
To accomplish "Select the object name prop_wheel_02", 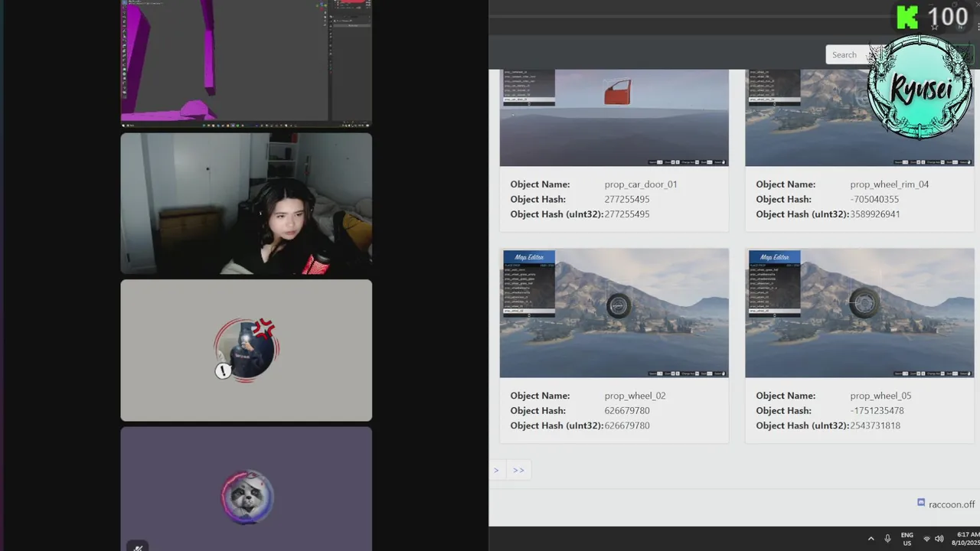I will 635,396.
